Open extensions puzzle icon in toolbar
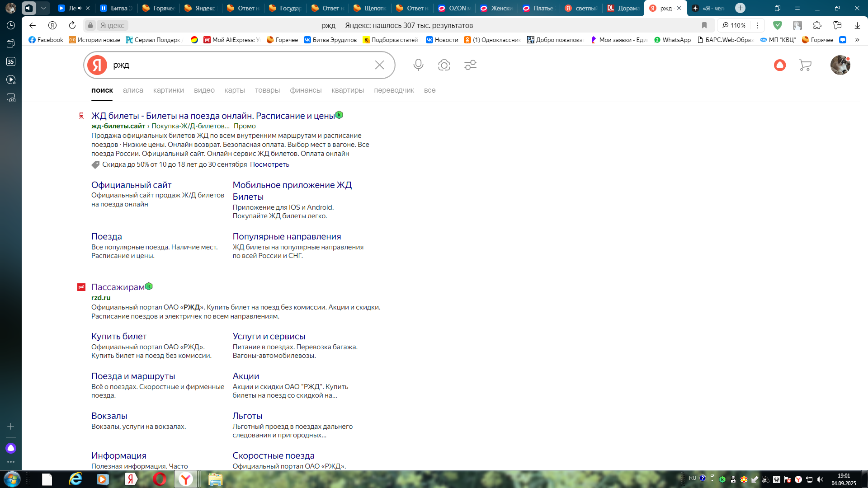Image resolution: width=868 pixels, height=488 pixels. [x=817, y=25]
